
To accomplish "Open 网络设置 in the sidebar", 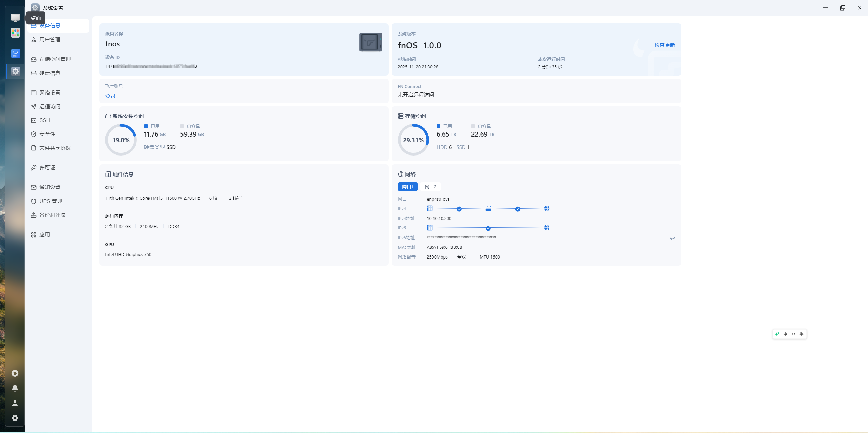I will [x=50, y=93].
